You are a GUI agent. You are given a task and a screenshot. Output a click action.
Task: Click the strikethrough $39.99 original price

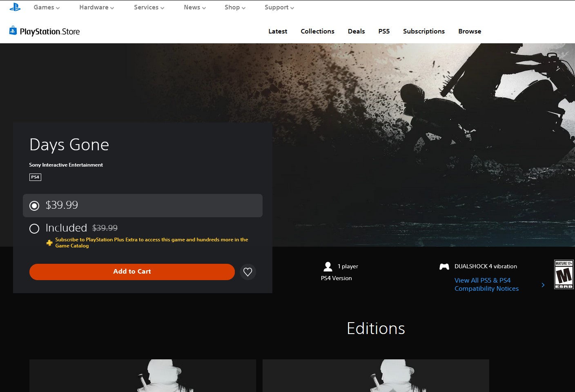[x=105, y=228]
